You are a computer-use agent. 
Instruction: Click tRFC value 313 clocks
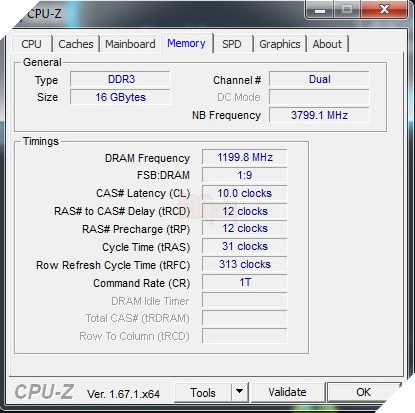coord(244,264)
